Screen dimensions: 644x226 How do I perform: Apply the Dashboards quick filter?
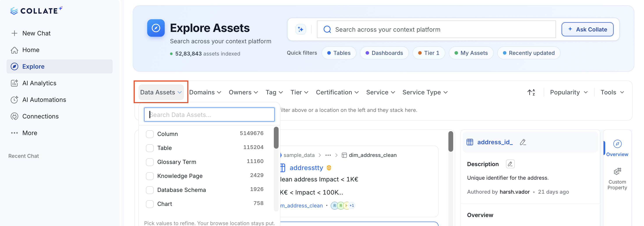coord(384,53)
